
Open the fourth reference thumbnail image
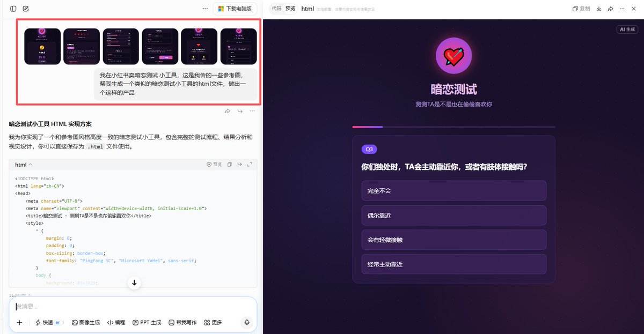[x=160, y=46]
